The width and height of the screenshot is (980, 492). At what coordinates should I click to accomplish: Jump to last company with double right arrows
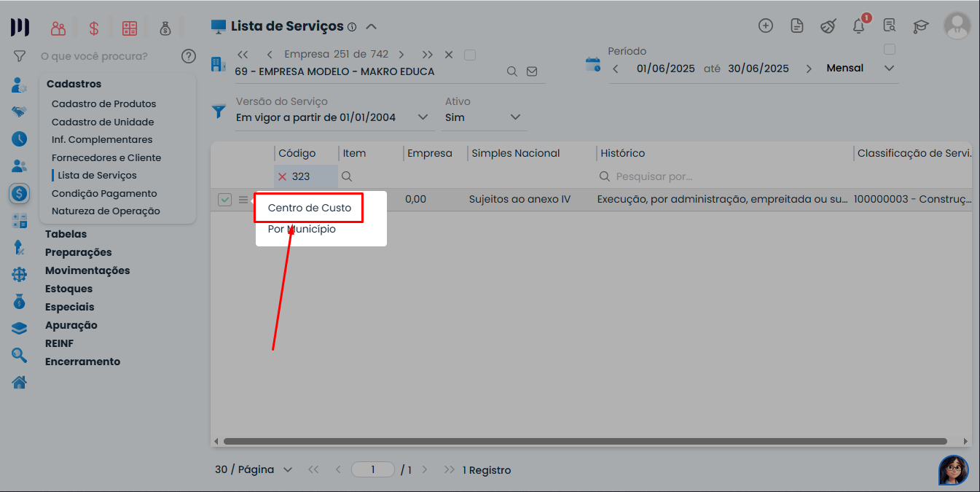(x=428, y=55)
